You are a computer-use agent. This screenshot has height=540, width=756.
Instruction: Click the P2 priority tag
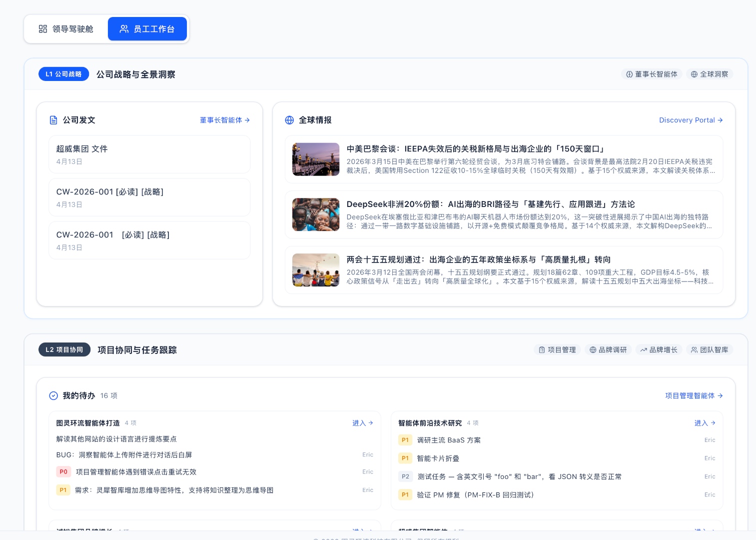(405, 477)
